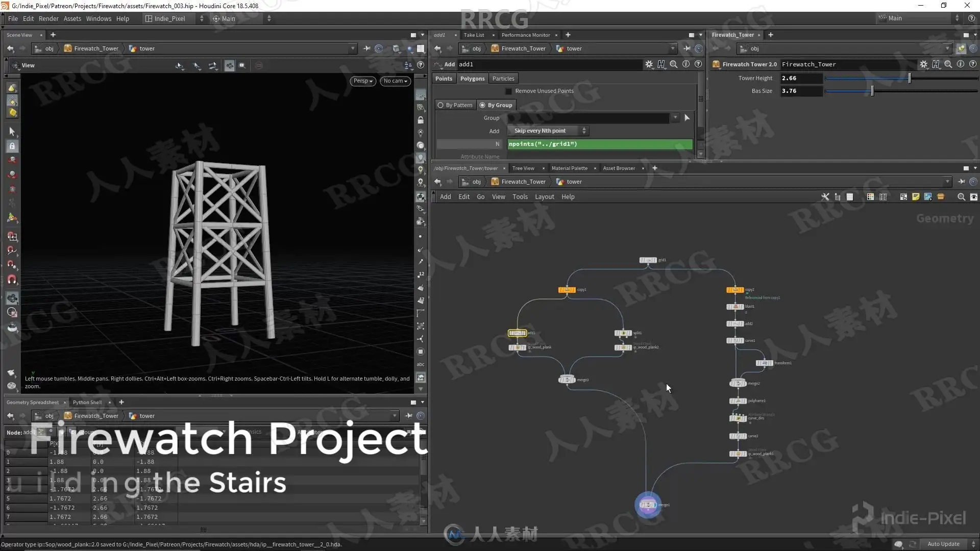Open help for the Add node parameters
The width and height of the screenshot is (980, 551).
(x=698, y=64)
